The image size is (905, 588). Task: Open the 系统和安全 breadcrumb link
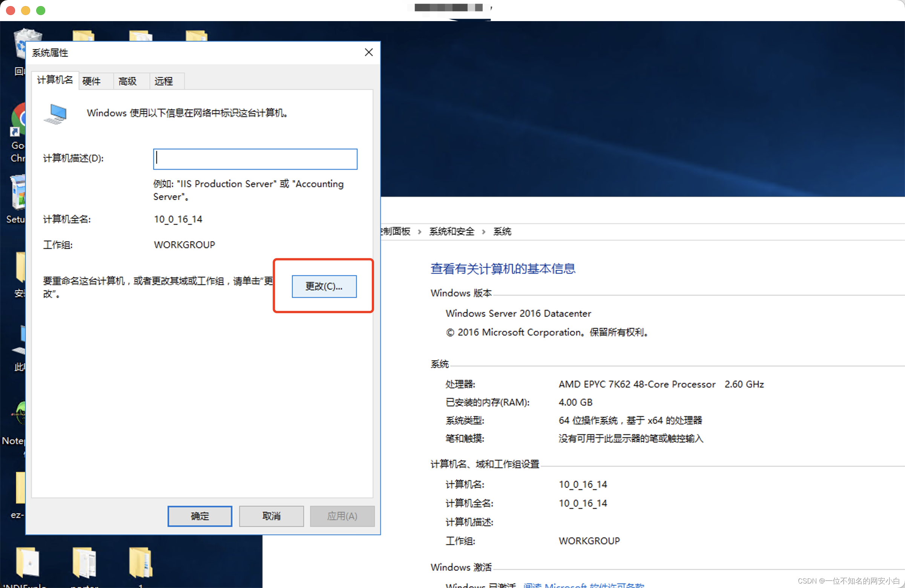pyautogui.click(x=452, y=231)
